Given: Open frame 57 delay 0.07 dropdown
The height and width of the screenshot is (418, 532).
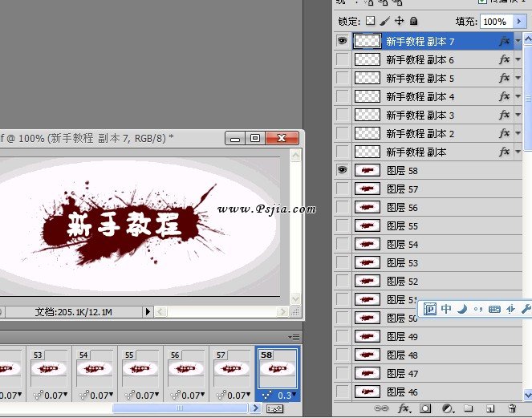Looking at the screenshot, I should (238, 396).
